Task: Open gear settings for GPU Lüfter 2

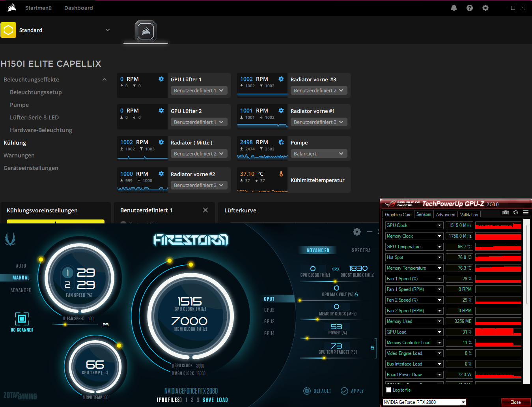Action: pyautogui.click(x=161, y=111)
